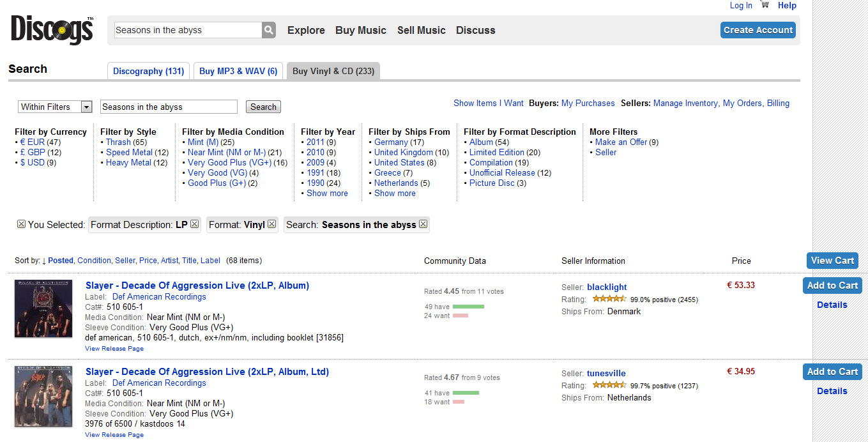Filter format by Limited Edition
Viewport: 868px width, 442px height.
[x=496, y=152]
